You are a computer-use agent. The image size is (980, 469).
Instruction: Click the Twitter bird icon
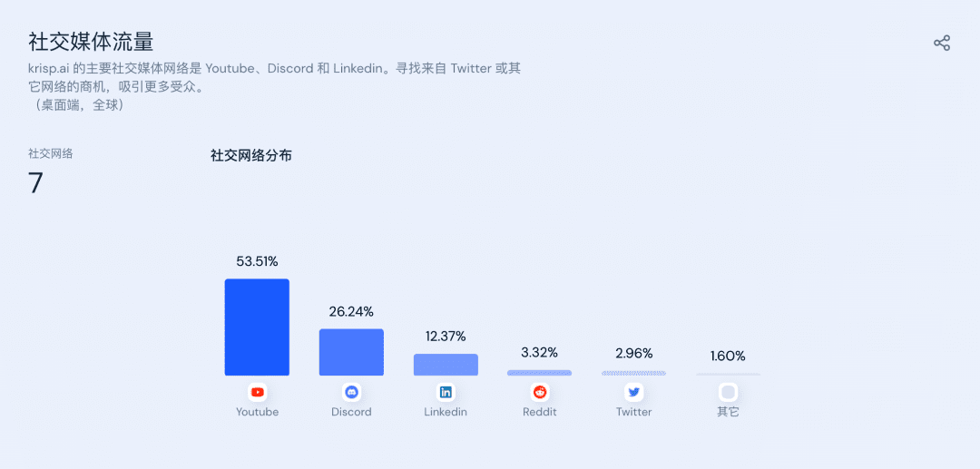point(633,392)
